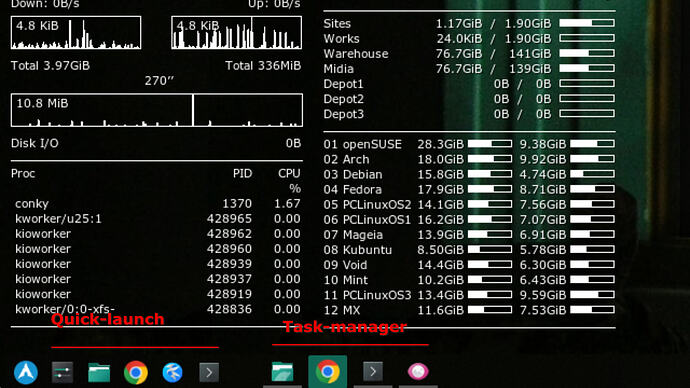Click the 'Midia' mount label
This screenshot has height=388, width=690.
pyautogui.click(x=338, y=69)
